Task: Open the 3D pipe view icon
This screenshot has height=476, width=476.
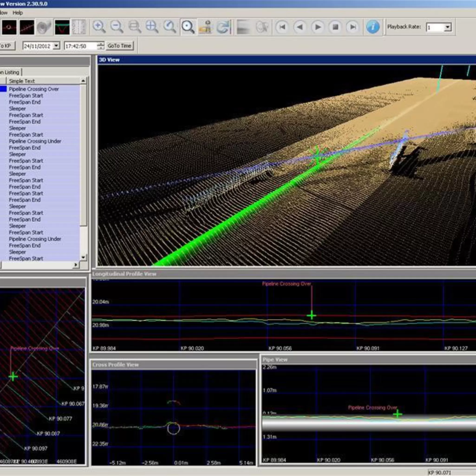Action: point(44,27)
